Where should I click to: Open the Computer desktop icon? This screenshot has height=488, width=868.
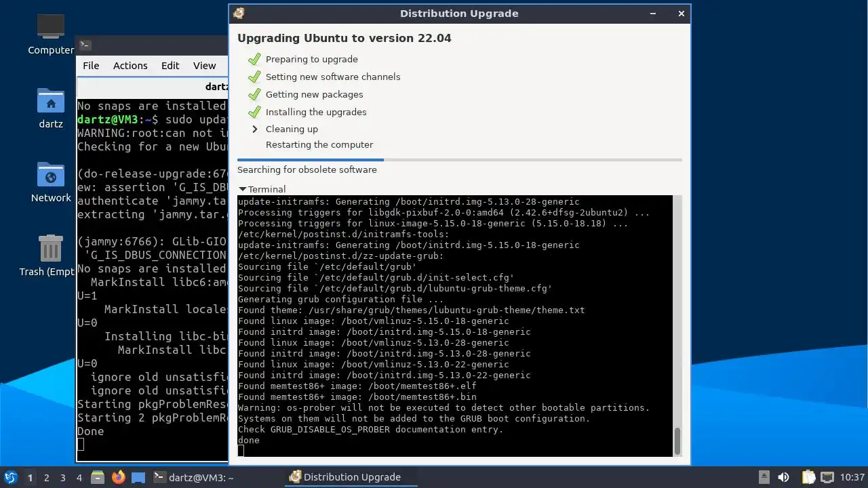51,34
